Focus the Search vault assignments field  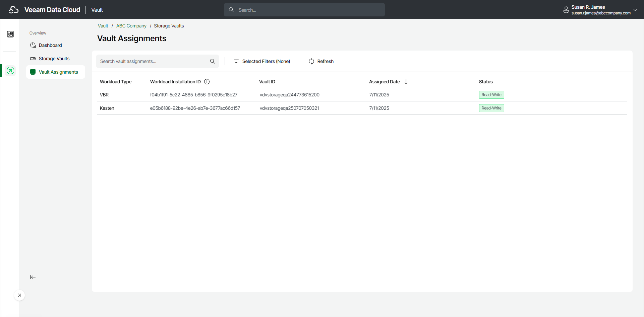click(158, 61)
